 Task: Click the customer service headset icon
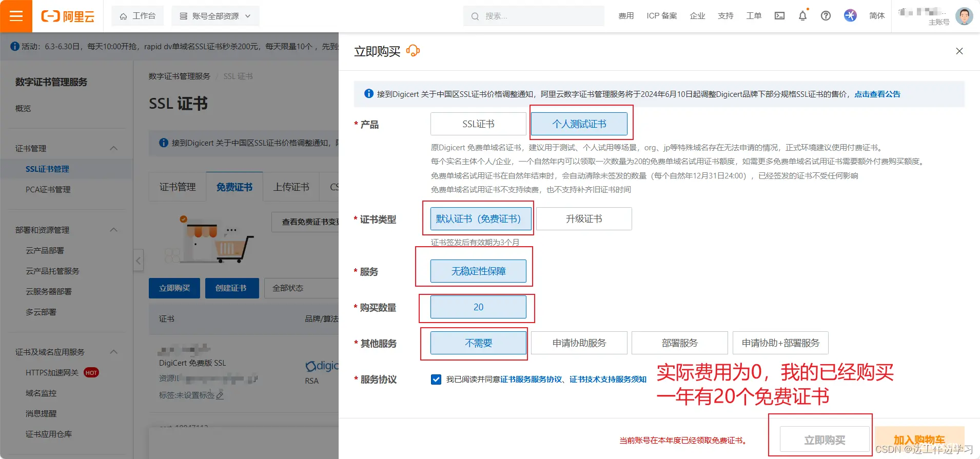[413, 51]
